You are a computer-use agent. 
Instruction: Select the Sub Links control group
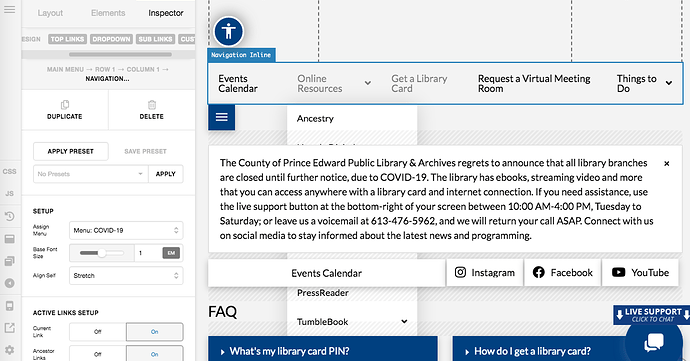click(155, 39)
